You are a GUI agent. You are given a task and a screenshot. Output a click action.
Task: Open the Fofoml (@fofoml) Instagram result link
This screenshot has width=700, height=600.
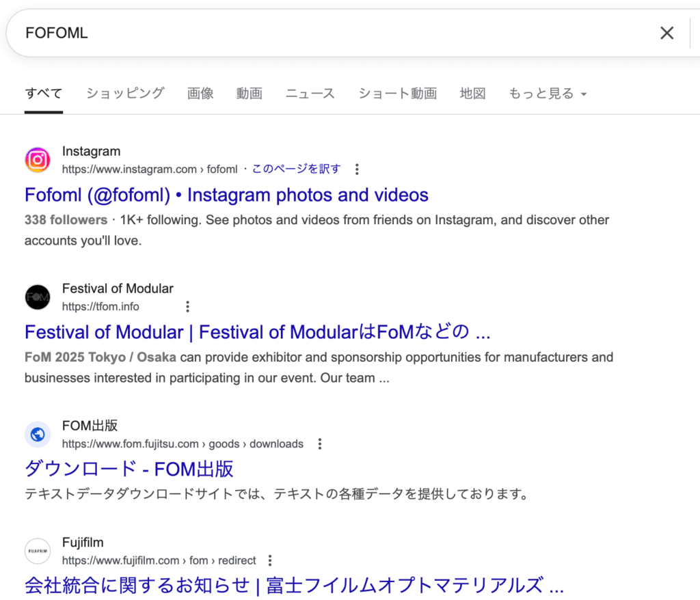point(226,195)
